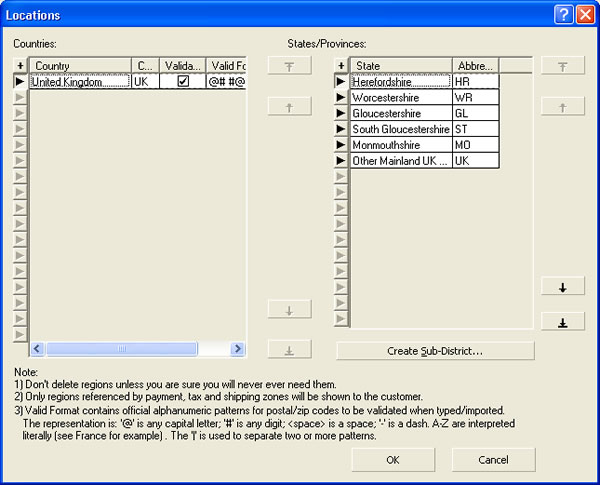Click move-to-top arrow for Countries list

click(x=289, y=66)
